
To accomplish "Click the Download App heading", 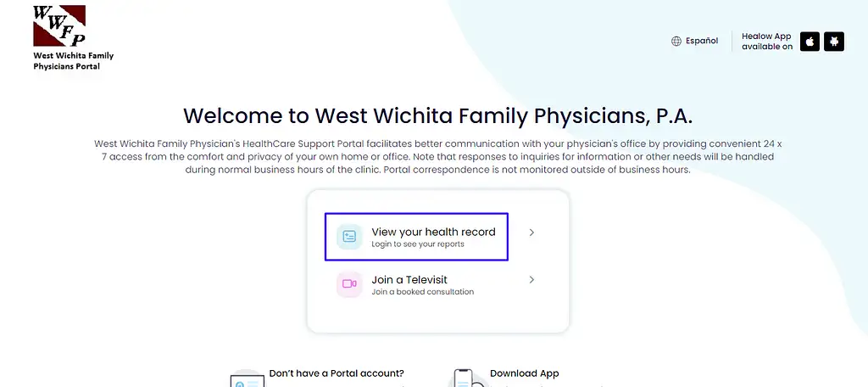I will pos(524,373).
